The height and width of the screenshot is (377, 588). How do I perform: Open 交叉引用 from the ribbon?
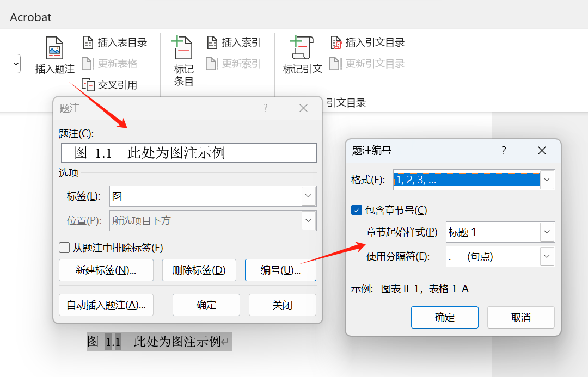pyautogui.click(x=109, y=85)
